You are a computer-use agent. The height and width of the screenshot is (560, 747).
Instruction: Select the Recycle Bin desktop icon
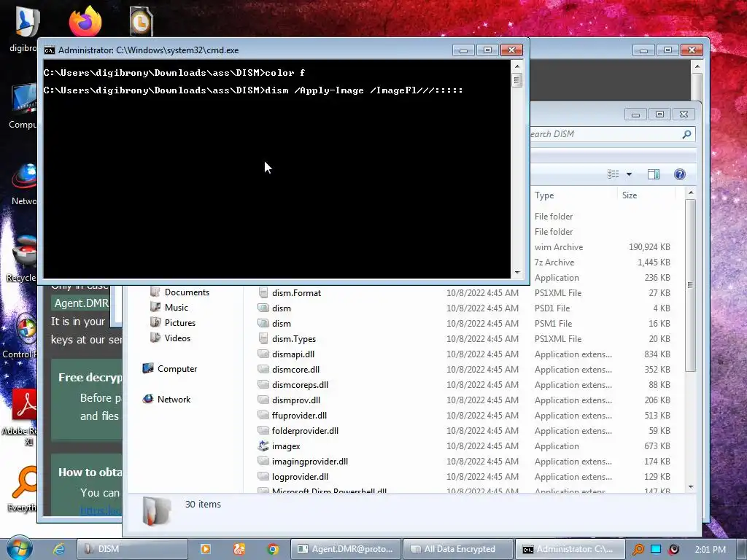[x=25, y=252]
